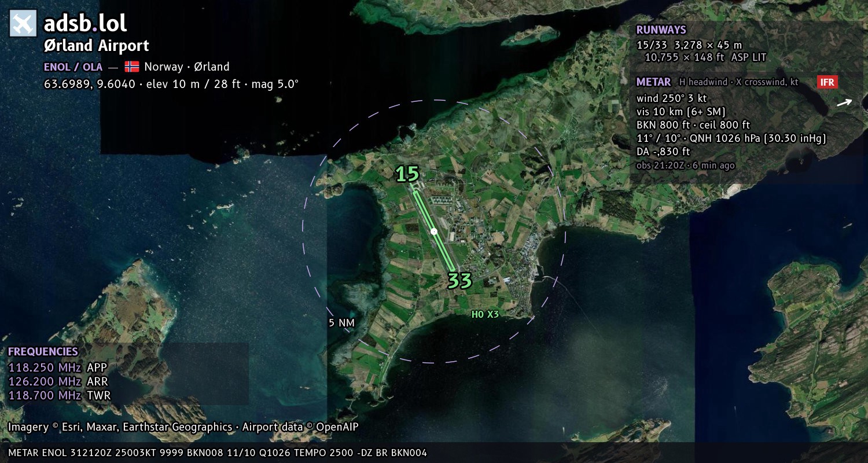Click the FREQUENCIES panel heading
The image size is (868, 463).
point(43,352)
